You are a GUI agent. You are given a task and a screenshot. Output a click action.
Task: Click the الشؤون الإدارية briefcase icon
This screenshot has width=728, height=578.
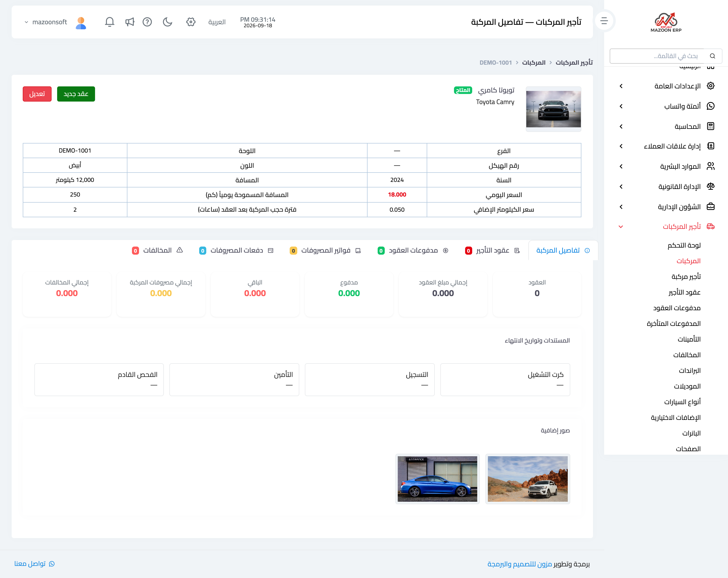coord(711,206)
